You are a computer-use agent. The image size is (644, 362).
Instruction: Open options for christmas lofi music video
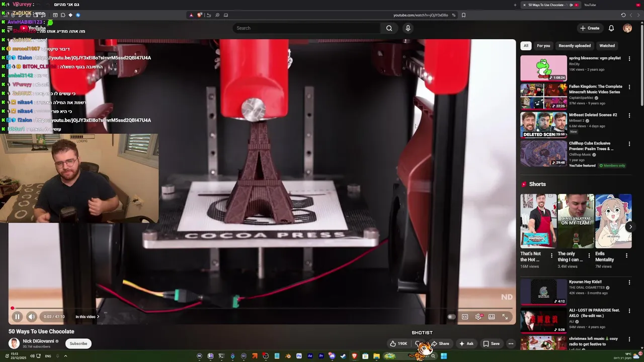click(x=629, y=339)
